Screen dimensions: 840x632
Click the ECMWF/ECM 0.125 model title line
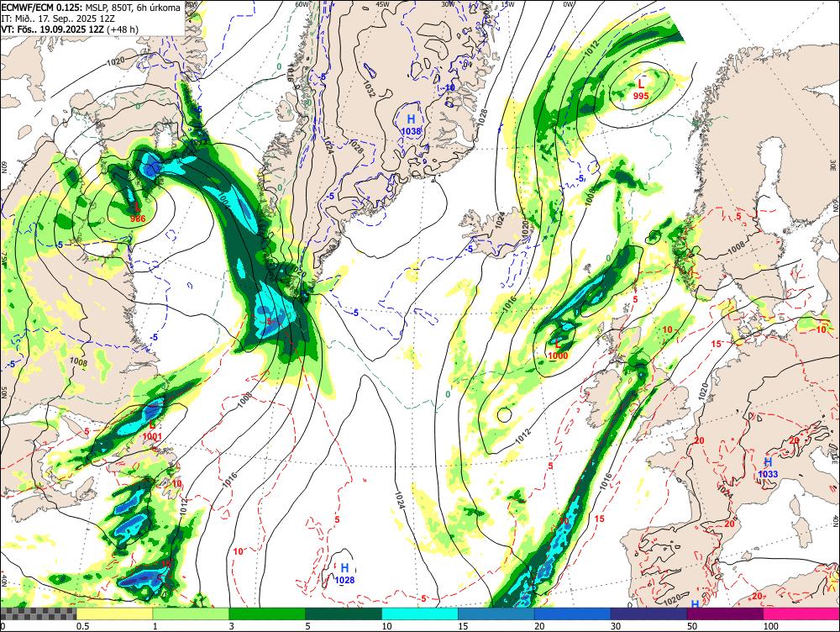[91, 8]
